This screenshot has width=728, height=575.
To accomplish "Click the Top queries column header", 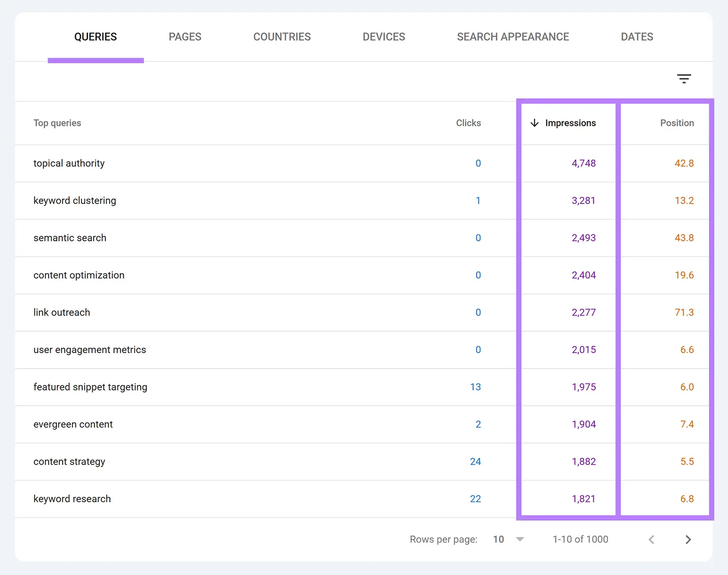I will tap(57, 123).
